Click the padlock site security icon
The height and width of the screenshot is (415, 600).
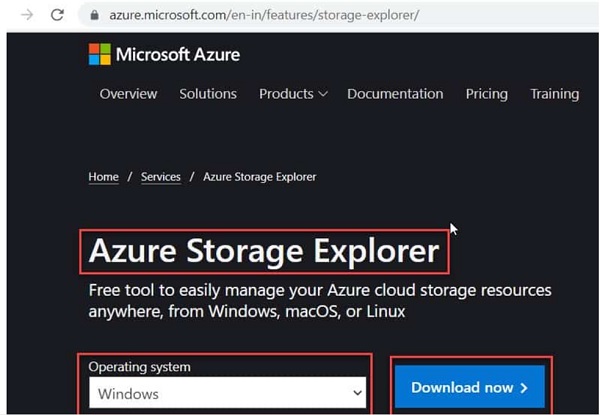[x=93, y=16]
